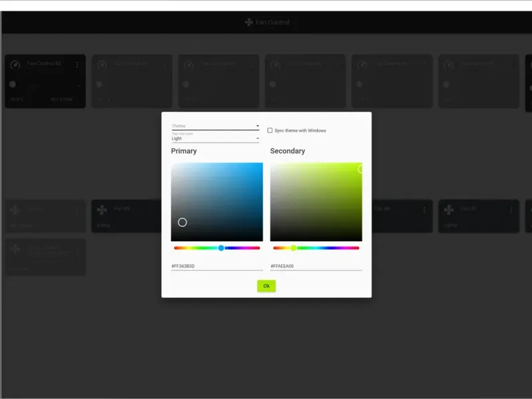
Task: Click the Primary hue slider handle
Action: click(x=221, y=248)
